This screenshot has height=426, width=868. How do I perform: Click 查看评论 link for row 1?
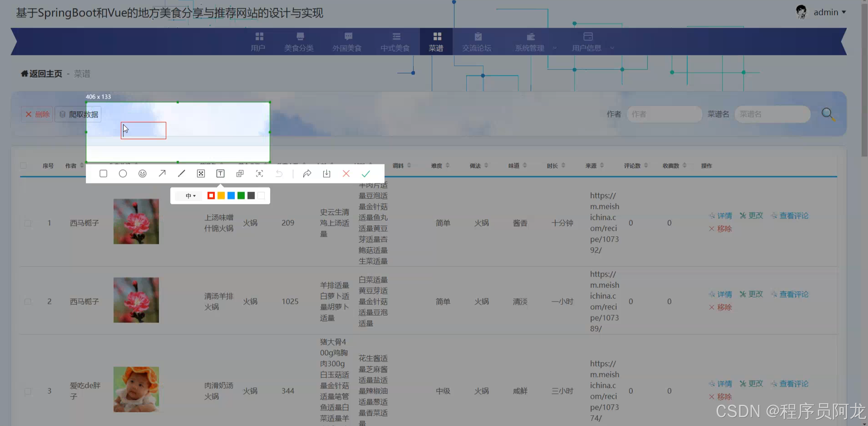(x=793, y=216)
